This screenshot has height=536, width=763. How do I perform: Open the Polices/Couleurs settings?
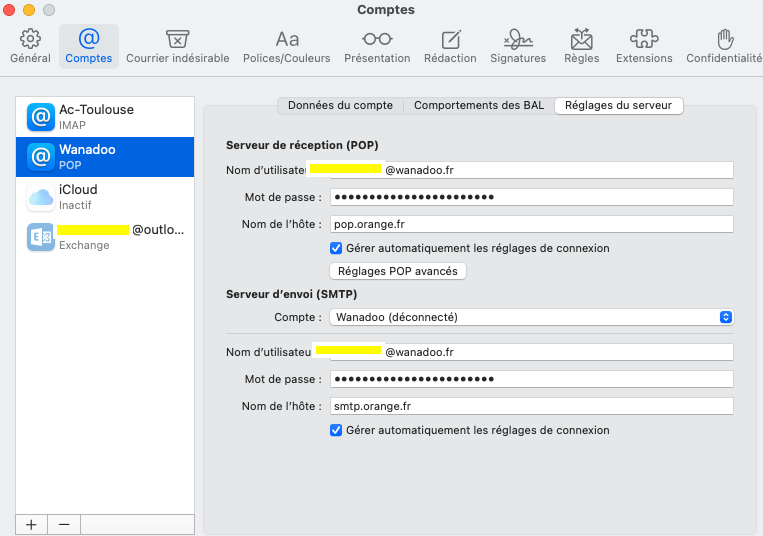[287, 46]
